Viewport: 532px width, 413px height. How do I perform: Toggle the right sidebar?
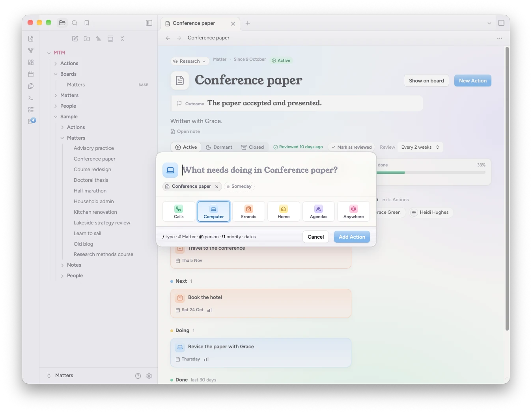tap(501, 23)
